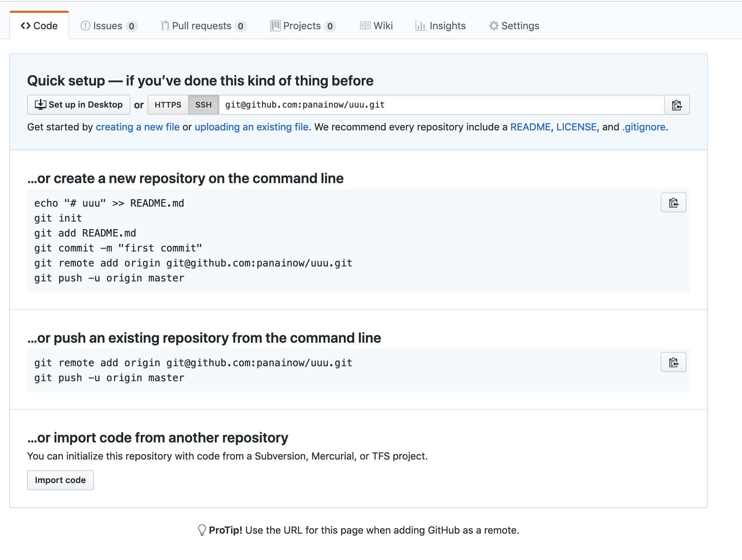Follow the 'uploading an existing file' link
This screenshot has height=560, width=742.
pyautogui.click(x=252, y=127)
